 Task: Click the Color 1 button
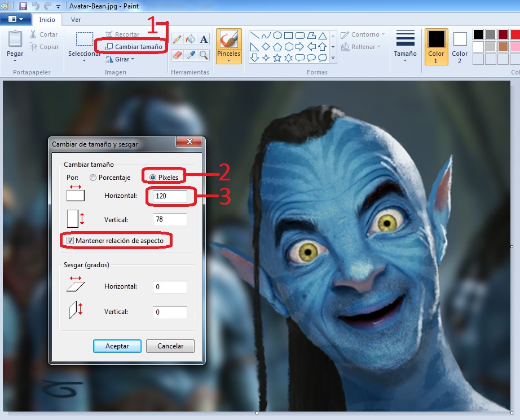tap(436, 46)
